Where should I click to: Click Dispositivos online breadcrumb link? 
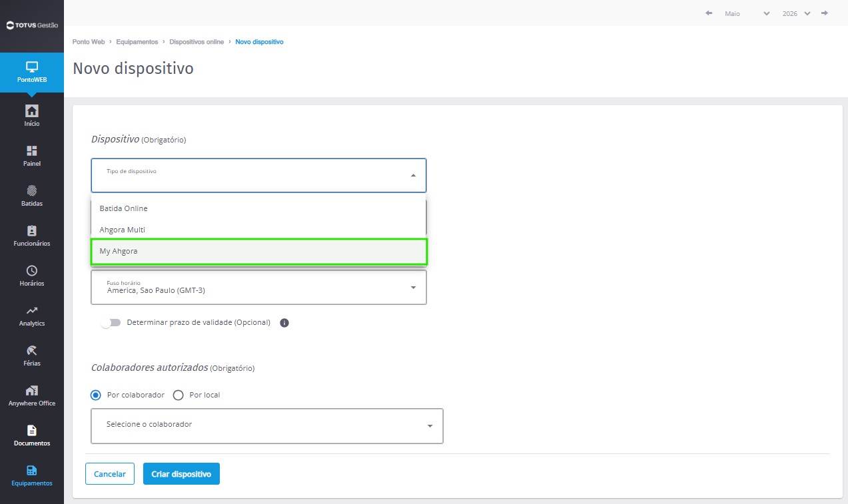click(x=197, y=42)
